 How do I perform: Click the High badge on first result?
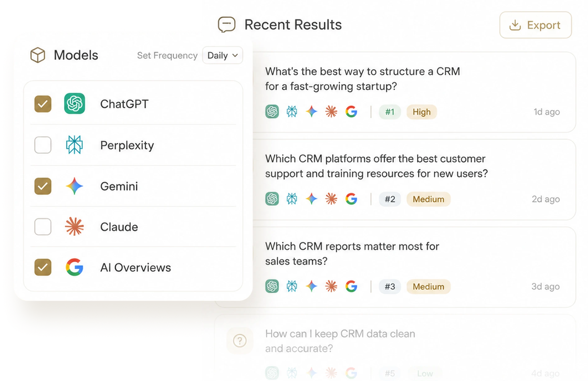coord(421,112)
